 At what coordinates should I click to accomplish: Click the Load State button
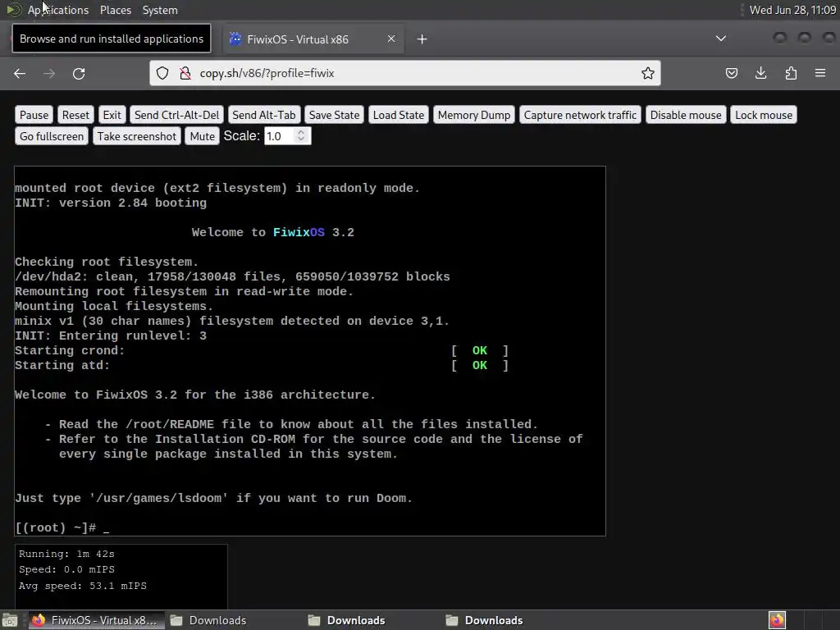coord(399,115)
